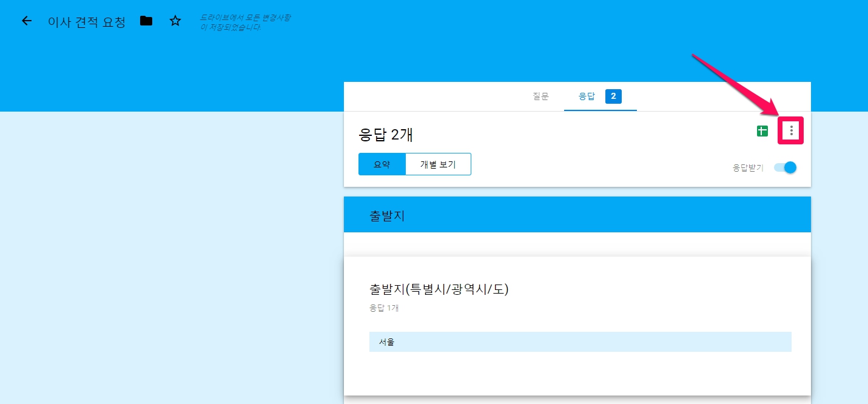
Task: Star the 이사 견적 요청 form
Action: coord(175,21)
